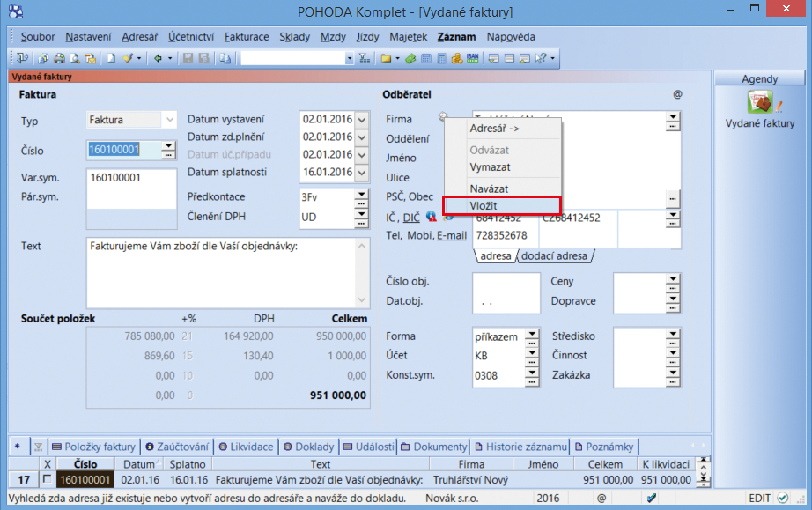This screenshot has width=812, height=510.
Task: Click the star tab icon before Položky faktury
Action: (18, 446)
